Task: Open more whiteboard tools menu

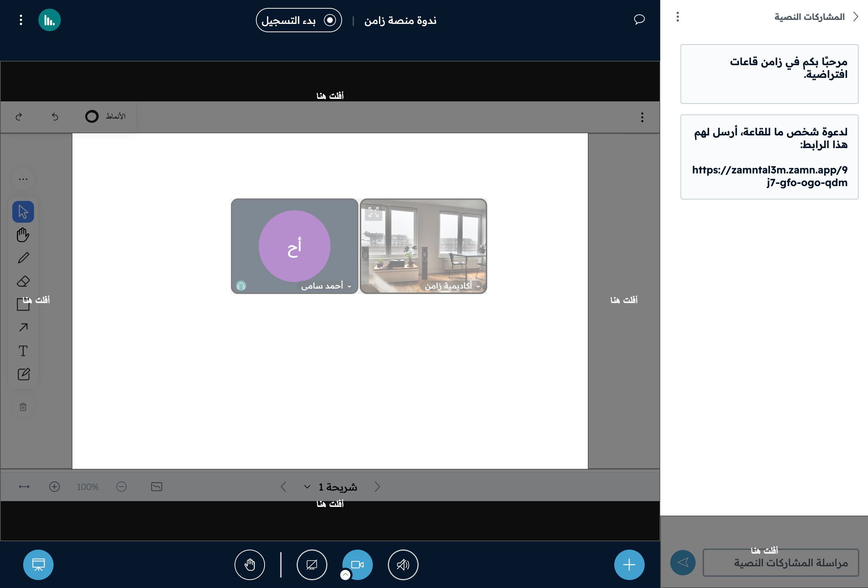Action: tap(23, 179)
